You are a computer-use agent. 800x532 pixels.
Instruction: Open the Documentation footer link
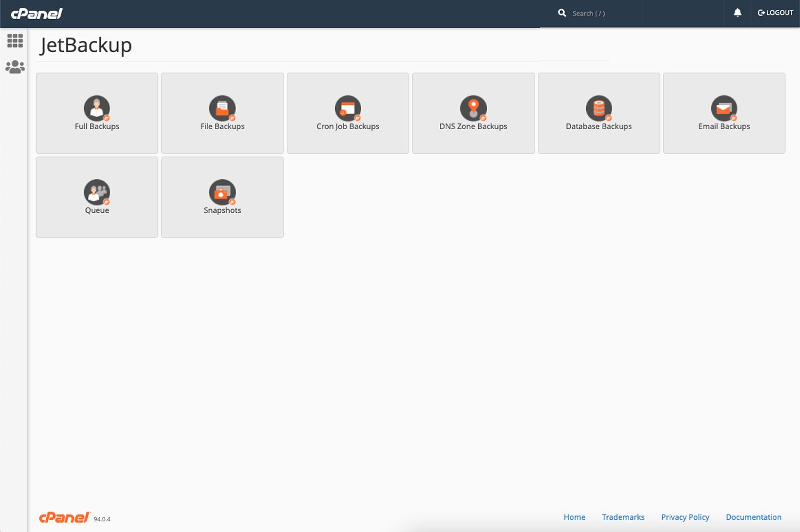tap(753, 517)
